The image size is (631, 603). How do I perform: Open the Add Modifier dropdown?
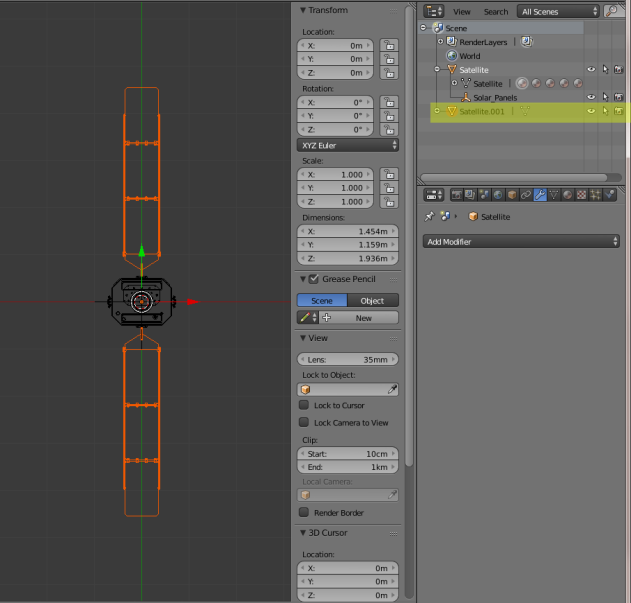(522, 241)
